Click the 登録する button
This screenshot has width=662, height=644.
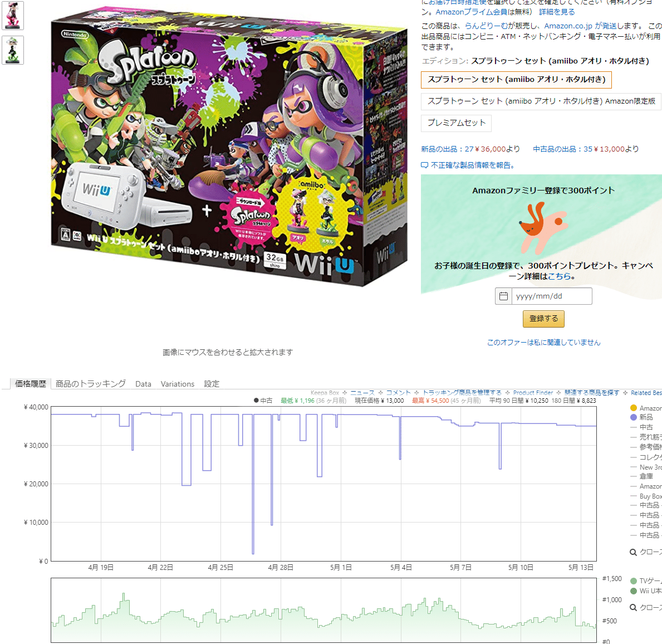click(x=543, y=319)
